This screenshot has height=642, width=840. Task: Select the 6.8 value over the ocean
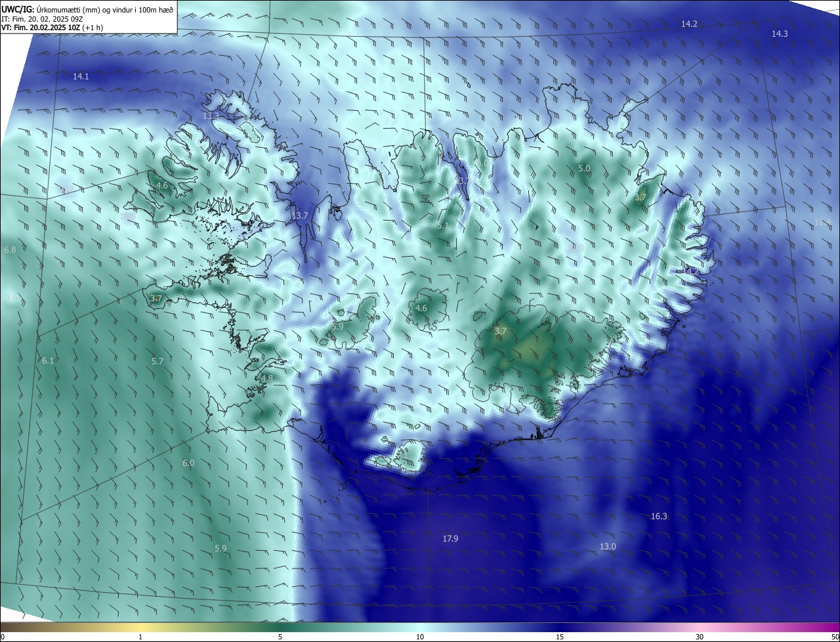tap(10, 250)
